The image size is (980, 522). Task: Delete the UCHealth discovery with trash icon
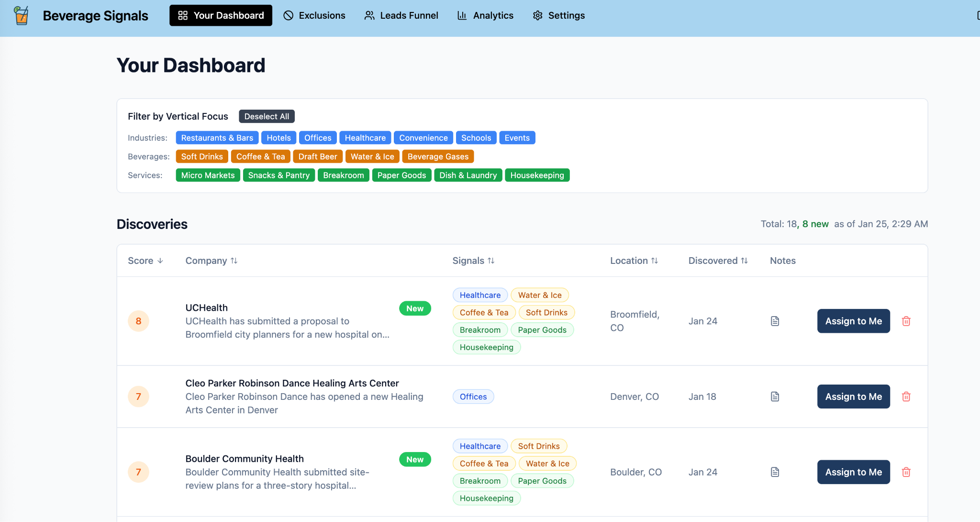point(906,321)
